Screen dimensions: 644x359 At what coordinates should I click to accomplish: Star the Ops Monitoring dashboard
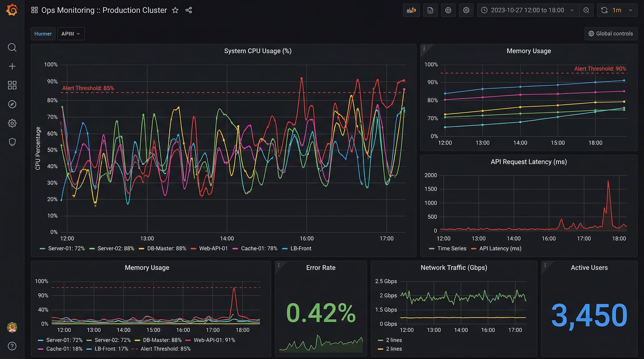point(175,10)
